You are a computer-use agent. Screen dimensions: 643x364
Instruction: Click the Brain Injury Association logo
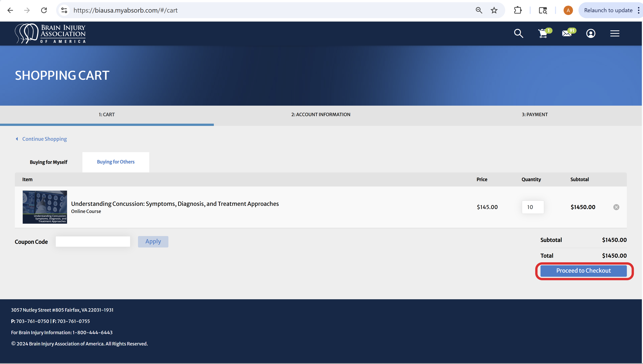50,34
